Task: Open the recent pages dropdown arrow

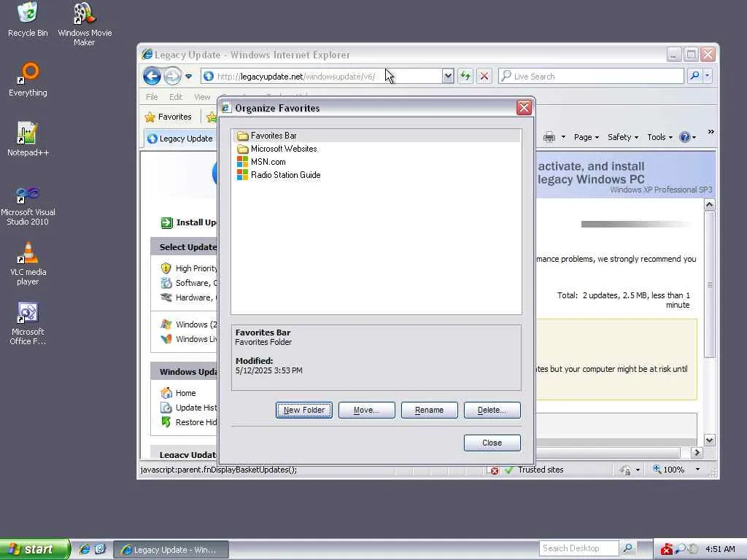Action: (189, 76)
